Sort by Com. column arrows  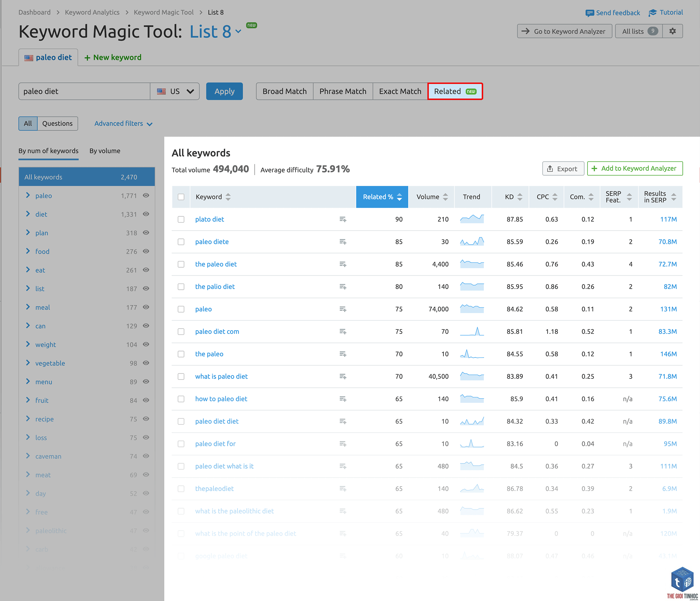click(x=591, y=197)
